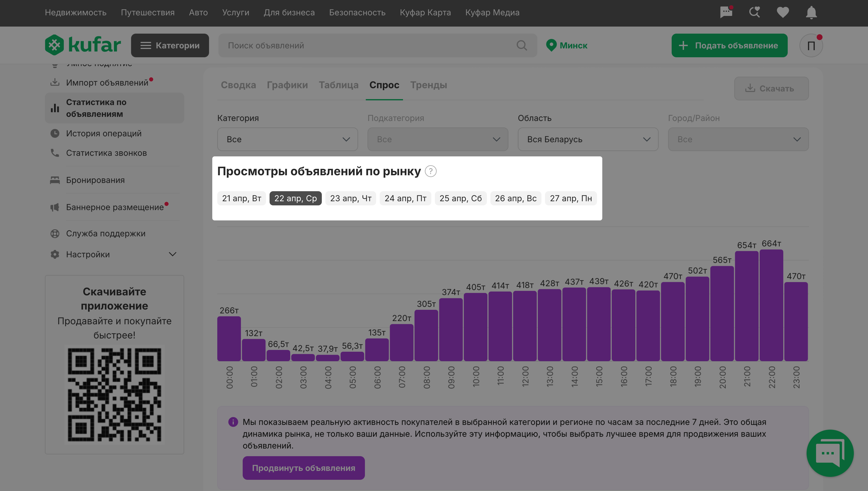Viewport: 868px width, 491px height.
Task: Click the Подать объявление button
Action: click(729, 45)
